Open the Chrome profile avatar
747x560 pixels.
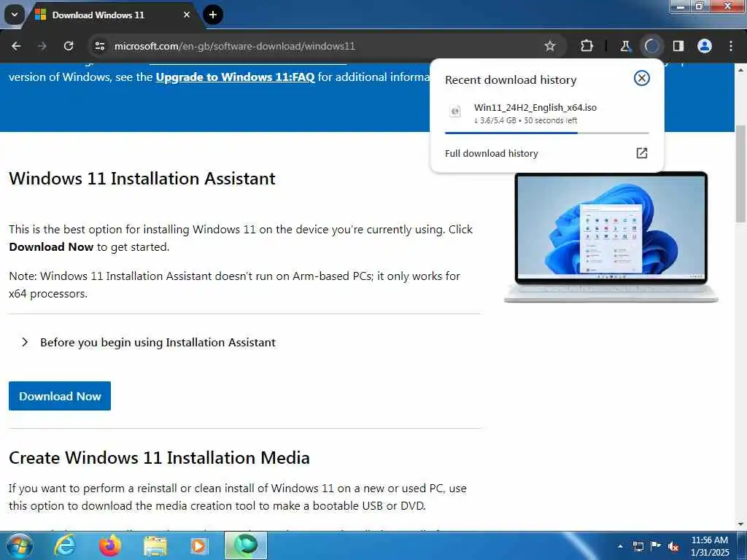pos(705,46)
